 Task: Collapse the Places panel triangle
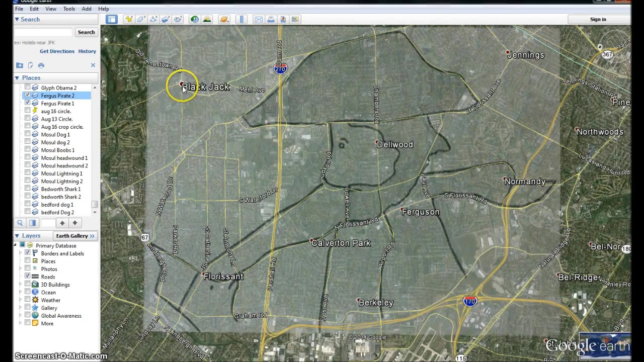17,78
